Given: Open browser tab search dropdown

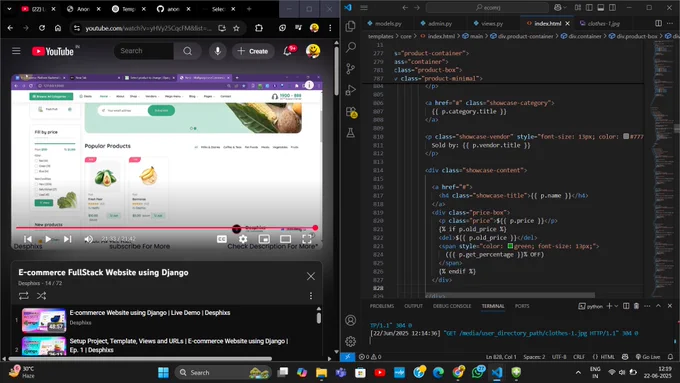Looking at the screenshot, I should coord(9,9).
